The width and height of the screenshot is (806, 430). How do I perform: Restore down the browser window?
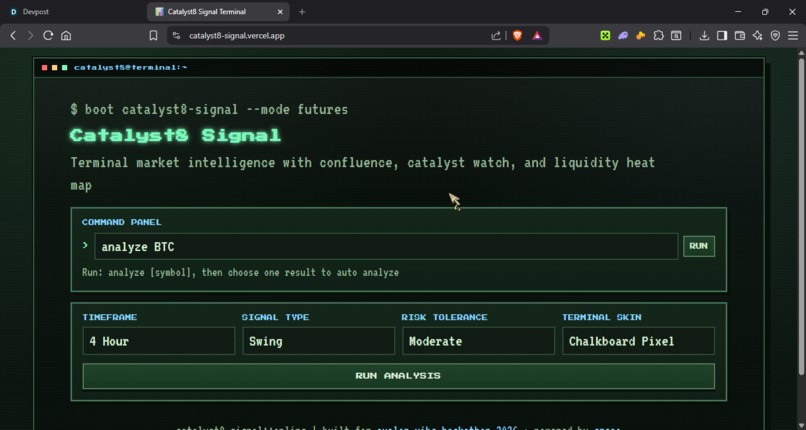(765, 12)
